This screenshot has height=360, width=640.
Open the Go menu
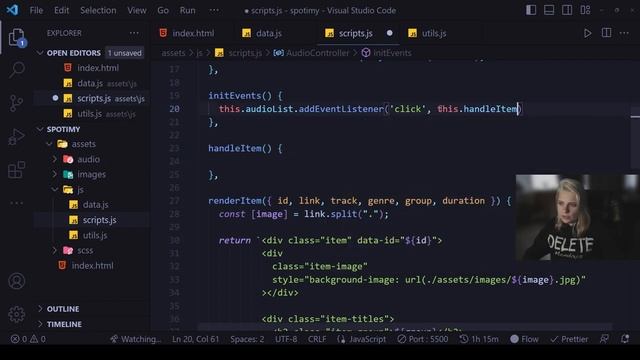(x=163, y=10)
